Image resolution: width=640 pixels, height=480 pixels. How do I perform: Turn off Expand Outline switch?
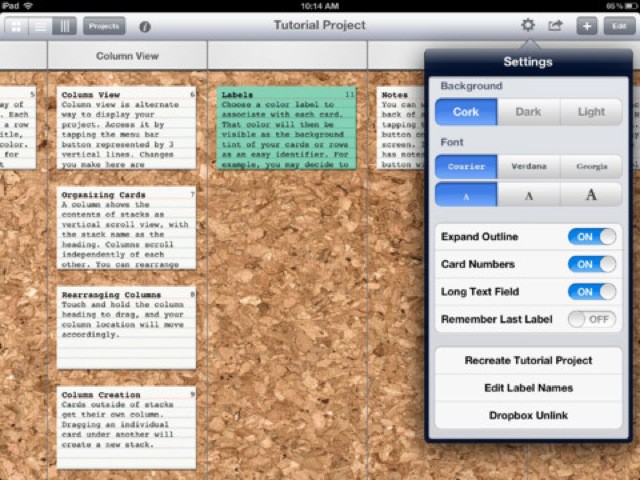[x=591, y=237]
